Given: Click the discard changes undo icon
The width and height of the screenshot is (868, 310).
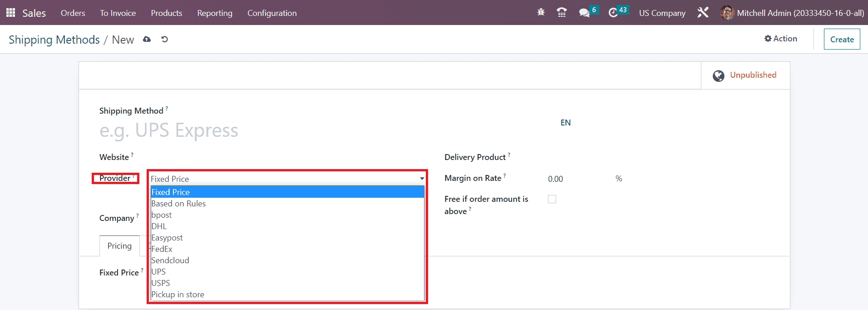Looking at the screenshot, I should [x=165, y=40].
